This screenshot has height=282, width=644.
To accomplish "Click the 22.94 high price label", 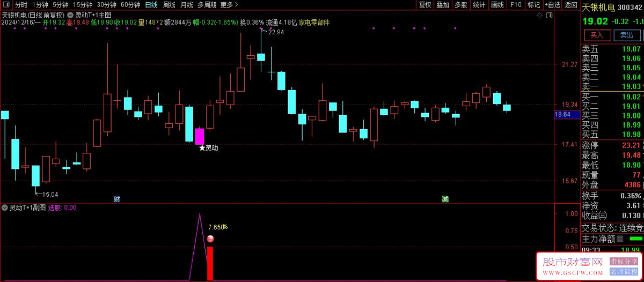I will [276, 32].
